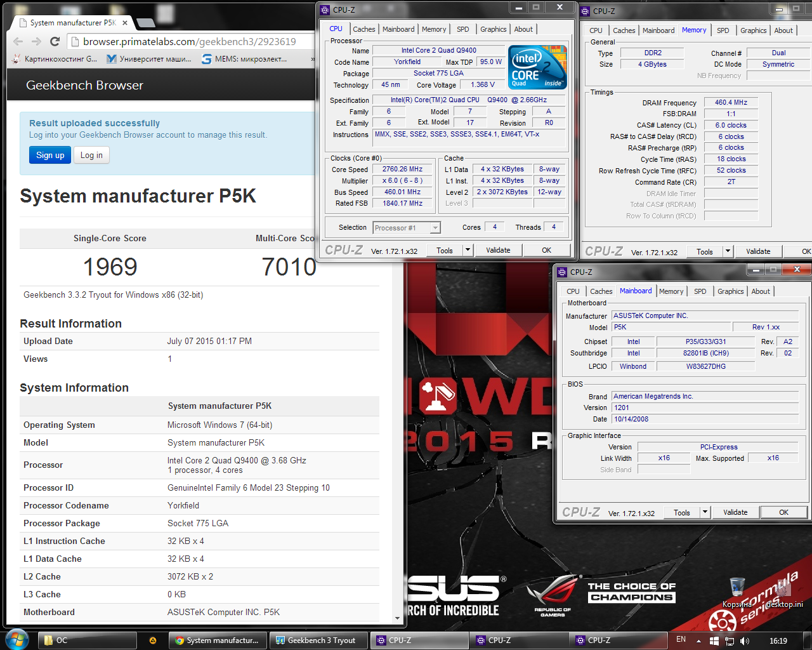Click EN language indicator in tray
This screenshot has height=650, width=812.
(681, 640)
